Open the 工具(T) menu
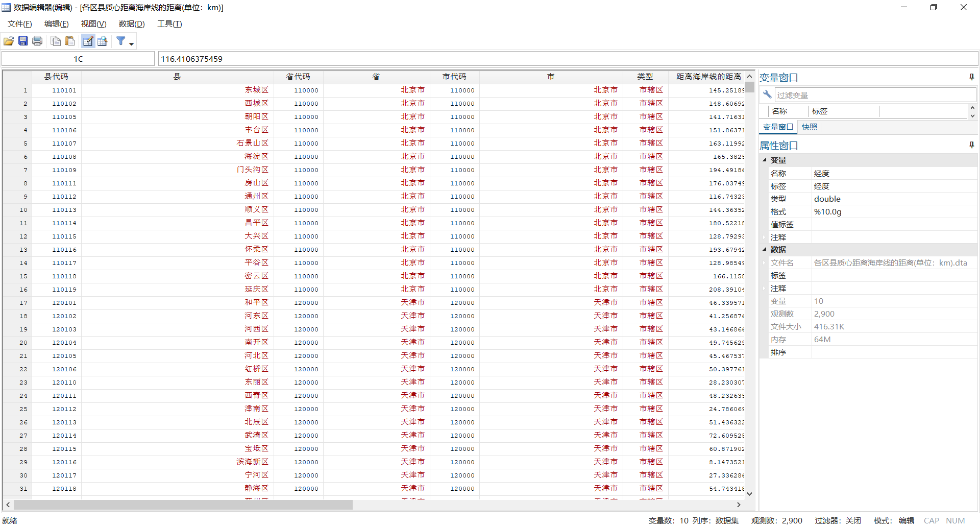The image size is (980, 526). [x=169, y=24]
